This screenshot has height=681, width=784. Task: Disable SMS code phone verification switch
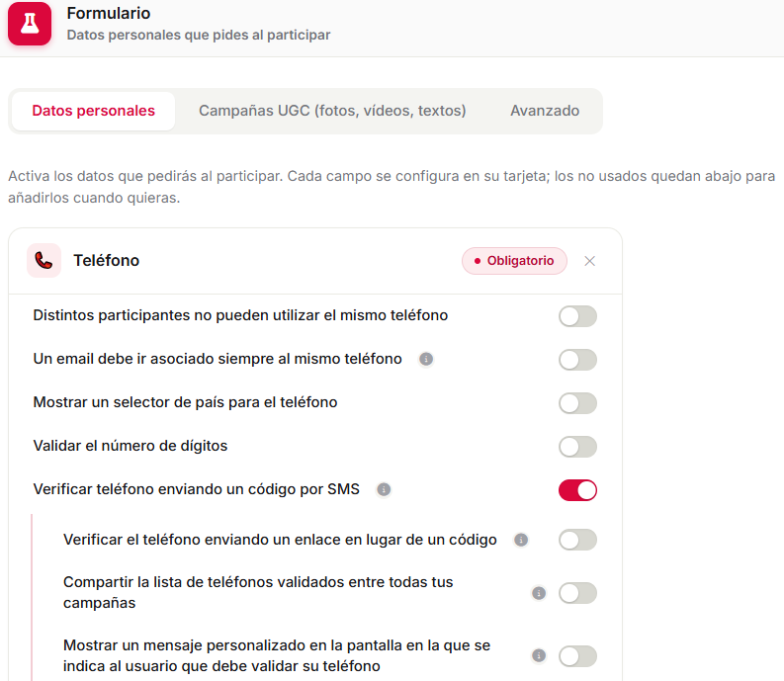(577, 490)
